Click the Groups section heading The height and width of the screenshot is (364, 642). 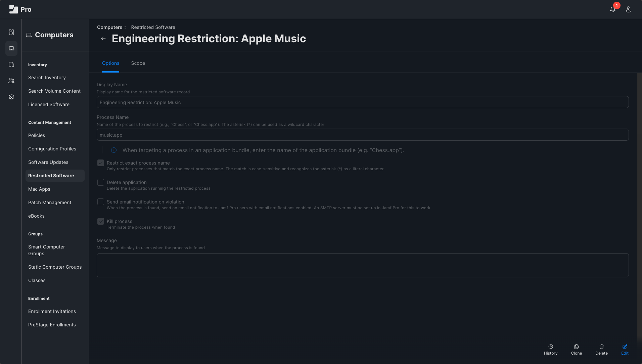[35, 234]
